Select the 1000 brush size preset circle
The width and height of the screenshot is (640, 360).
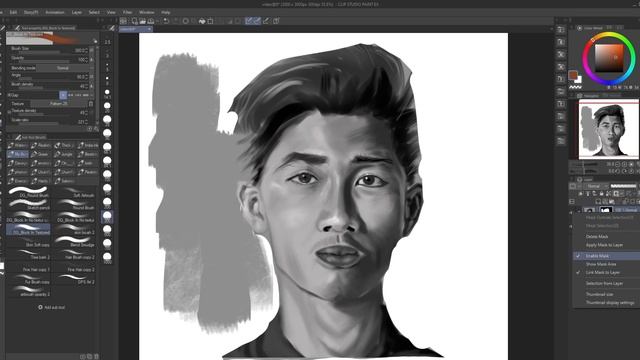point(107,256)
